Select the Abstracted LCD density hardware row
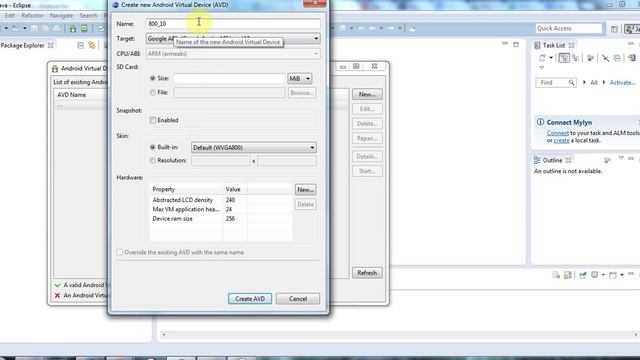The image size is (640, 360). point(221,200)
